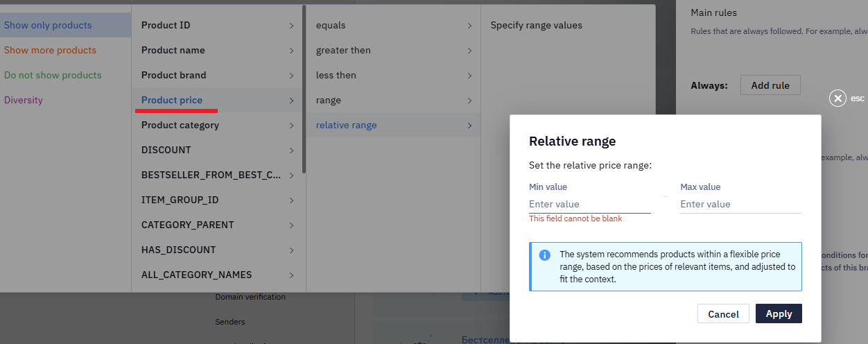The image size is (868, 344).
Task: Choose Product category attribute
Action: 217,125
